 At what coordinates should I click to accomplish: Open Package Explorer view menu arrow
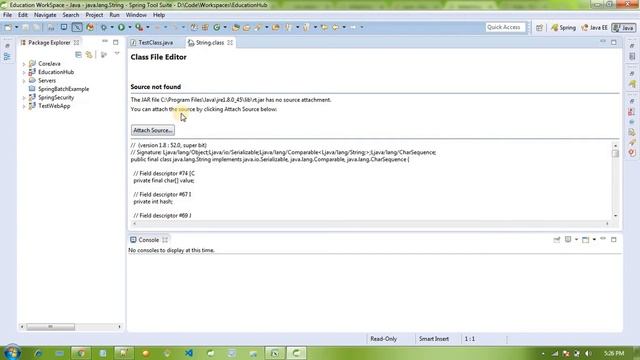117,53
